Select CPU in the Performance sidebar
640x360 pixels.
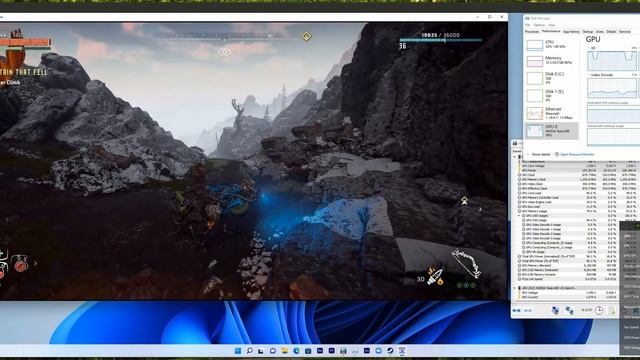point(551,44)
